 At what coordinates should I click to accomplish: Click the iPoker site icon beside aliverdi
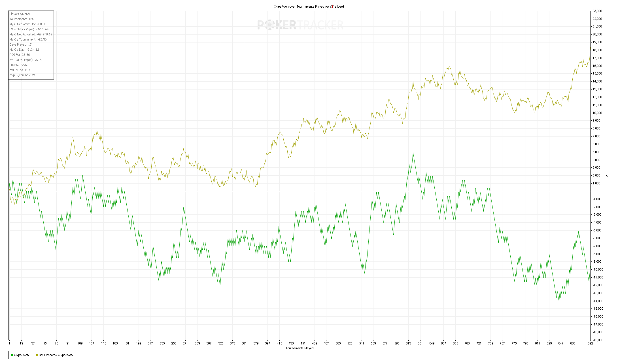coord(332,7)
